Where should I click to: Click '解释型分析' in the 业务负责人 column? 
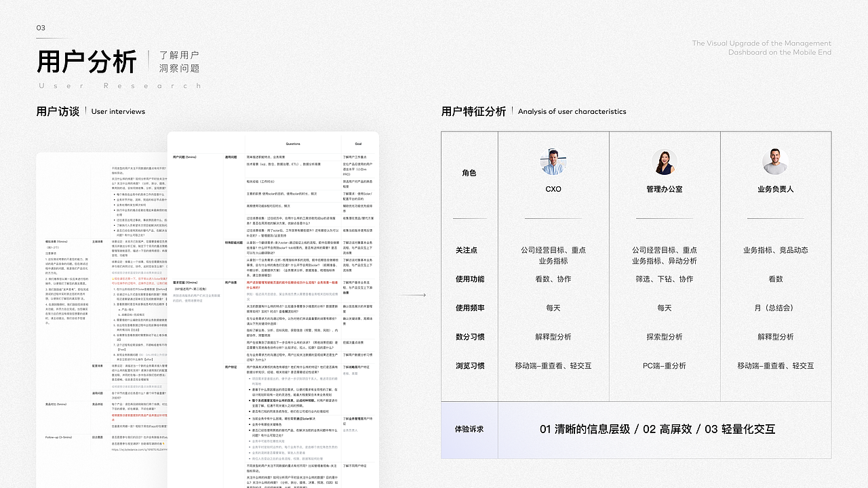(776, 337)
